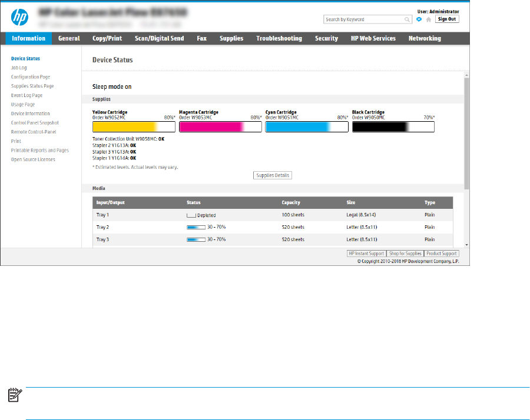The height and width of the screenshot is (420, 530).
Task: Click the Size column header
Action: 351,202
